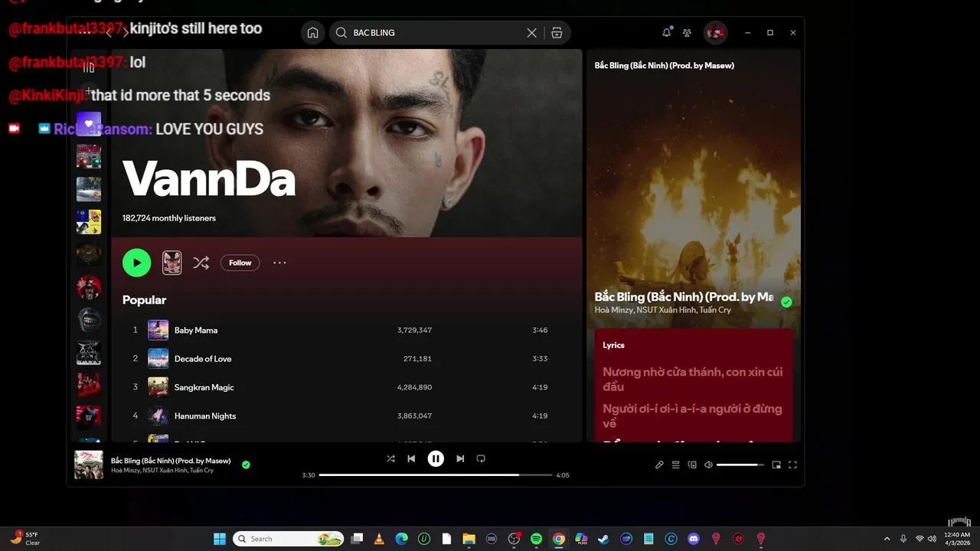Open the notifications bell

[667, 33]
